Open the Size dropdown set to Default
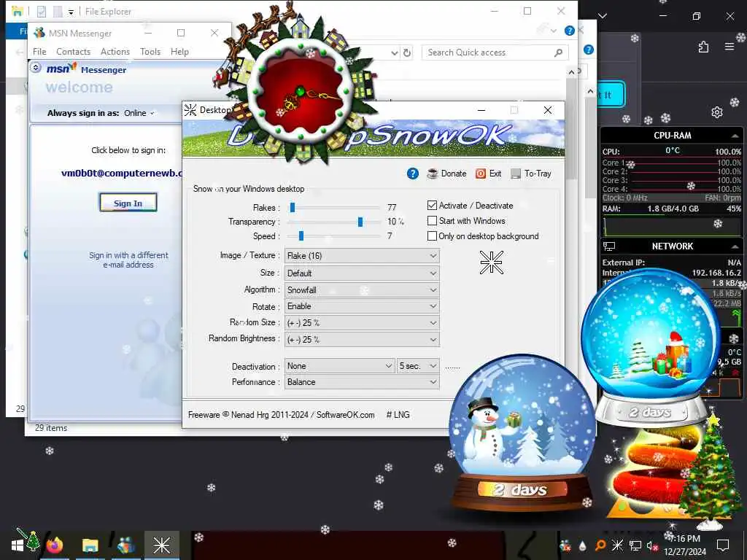Viewport: 747px width, 560px height. pyautogui.click(x=362, y=273)
